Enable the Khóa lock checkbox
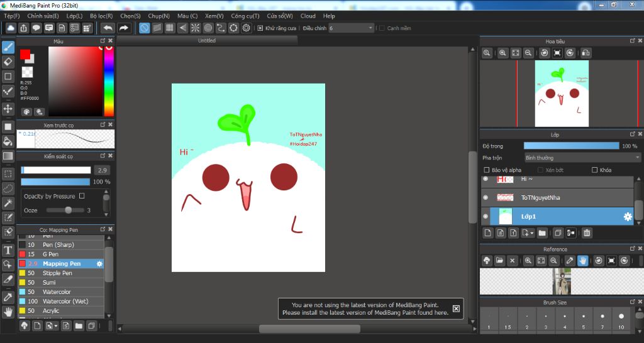644x343 pixels. pos(594,170)
